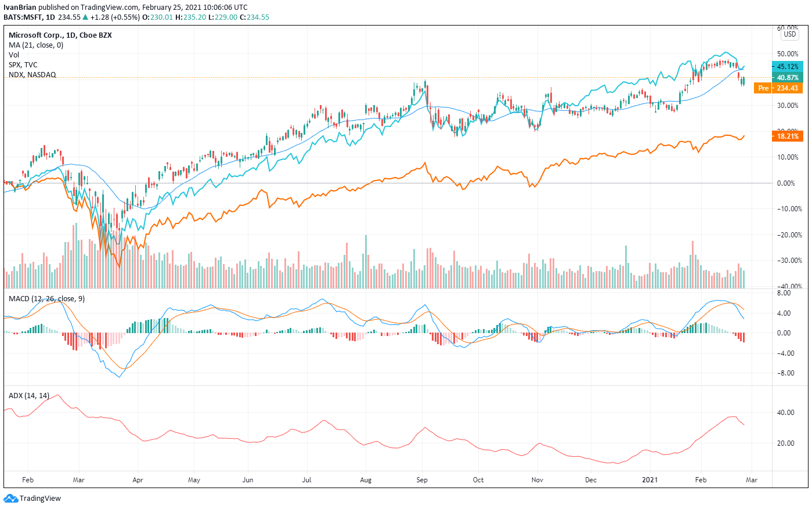812x509 pixels.
Task: Click the 8.00 MACD axis label
Action: [x=784, y=293]
